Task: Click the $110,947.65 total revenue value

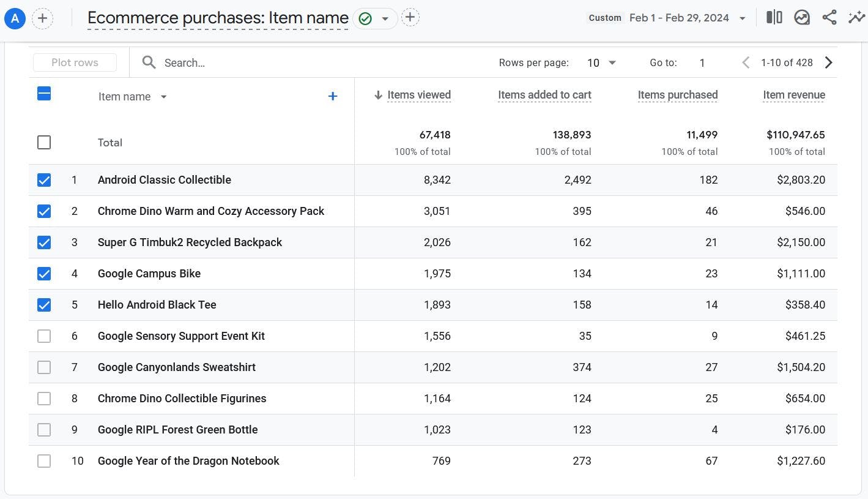Action: [796, 135]
